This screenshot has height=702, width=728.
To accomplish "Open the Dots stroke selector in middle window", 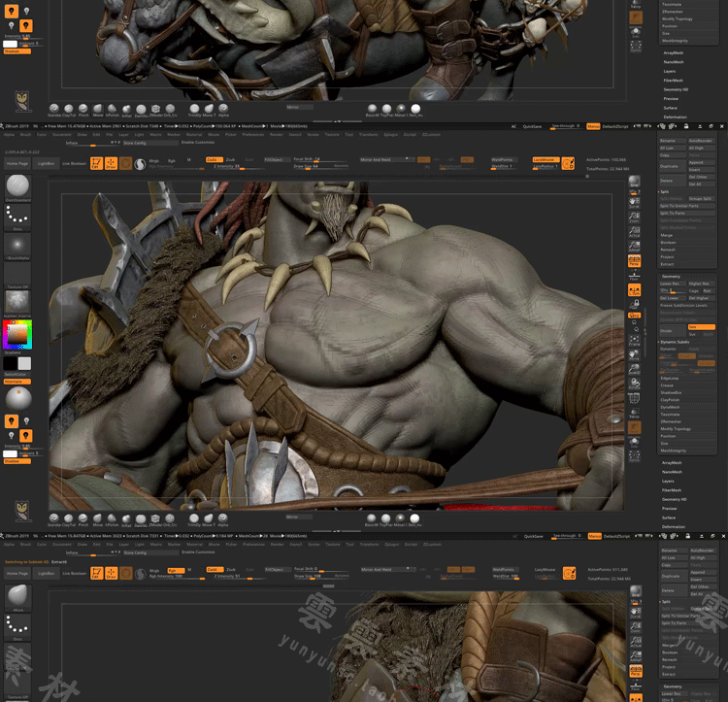I will (17, 216).
